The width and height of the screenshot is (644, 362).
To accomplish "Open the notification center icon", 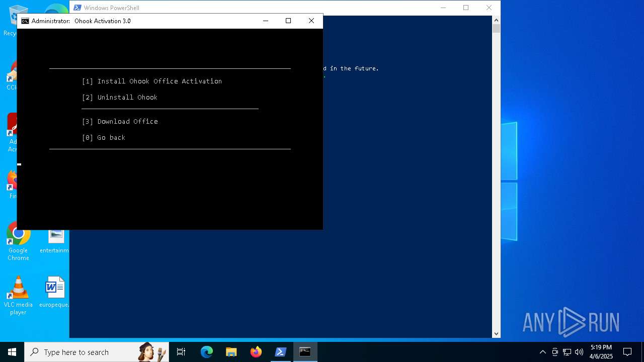I will tap(627, 352).
